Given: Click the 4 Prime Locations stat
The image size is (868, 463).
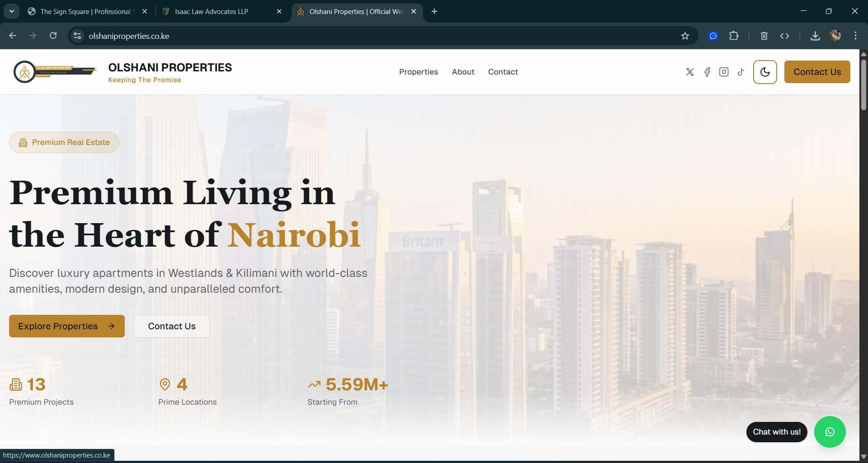Looking at the screenshot, I should (187, 392).
